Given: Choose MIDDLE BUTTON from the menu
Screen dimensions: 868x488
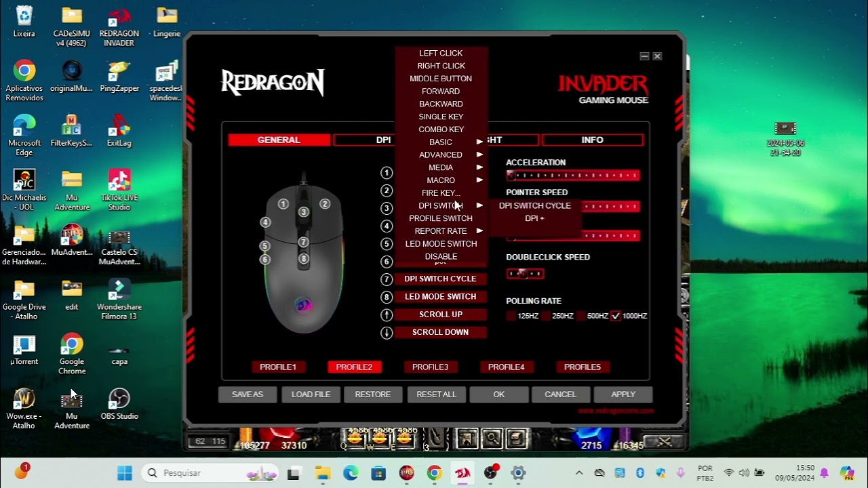Looking at the screenshot, I should click(441, 79).
